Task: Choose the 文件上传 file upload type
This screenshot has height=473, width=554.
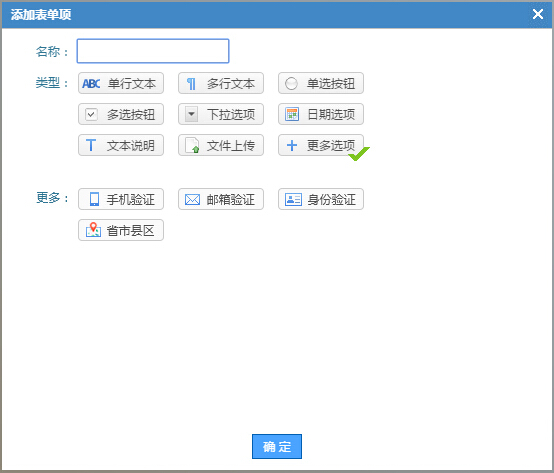Action: pos(221,145)
